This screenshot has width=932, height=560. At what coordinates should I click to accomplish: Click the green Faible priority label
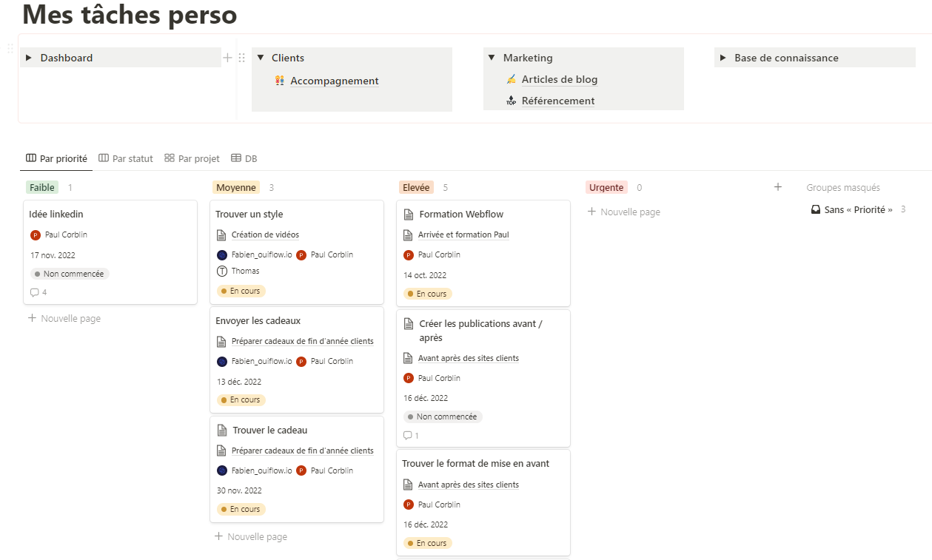pos(42,187)
